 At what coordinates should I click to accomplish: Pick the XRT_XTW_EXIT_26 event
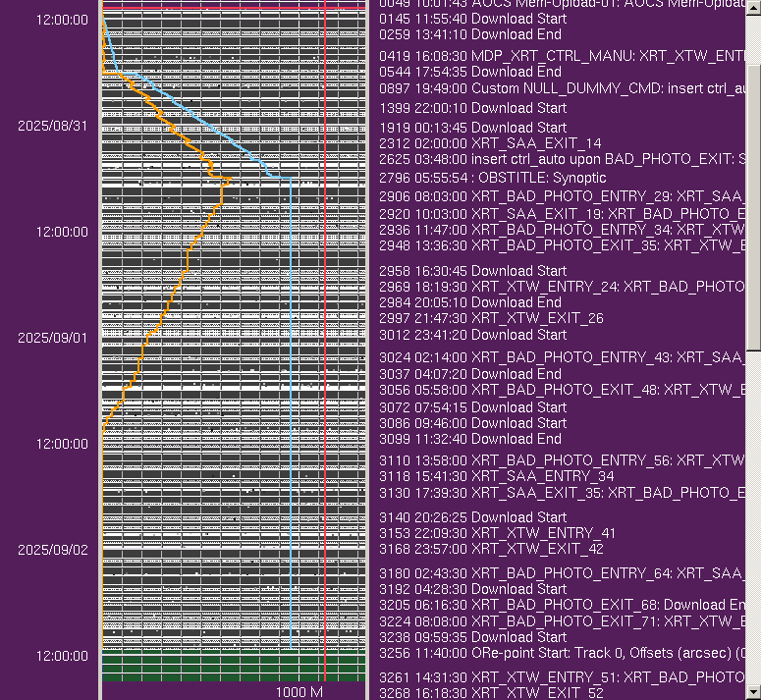[x=491, y=318]
